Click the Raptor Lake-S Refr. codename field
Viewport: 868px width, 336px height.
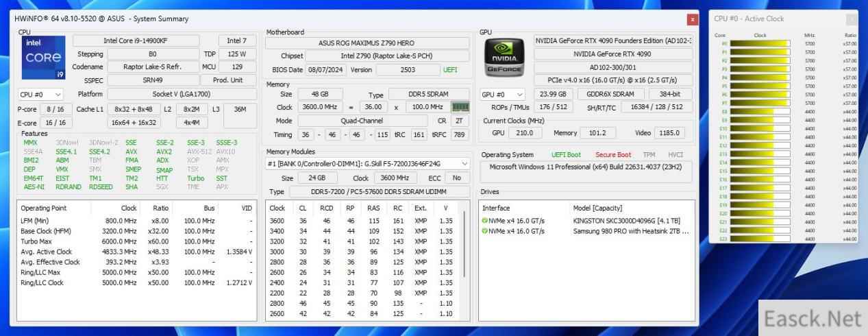point(152,67)
